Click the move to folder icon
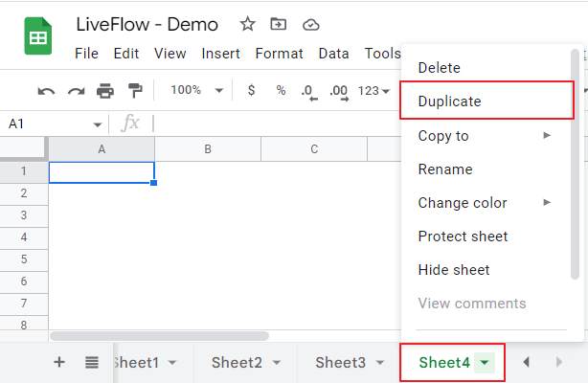588x383 pixels. [x=279, y=24]
